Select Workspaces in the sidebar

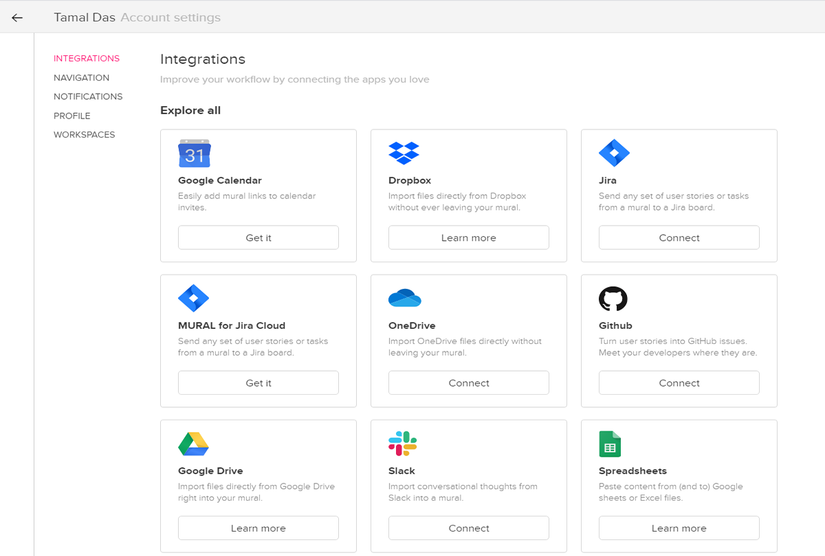click(x=84, y=135)
